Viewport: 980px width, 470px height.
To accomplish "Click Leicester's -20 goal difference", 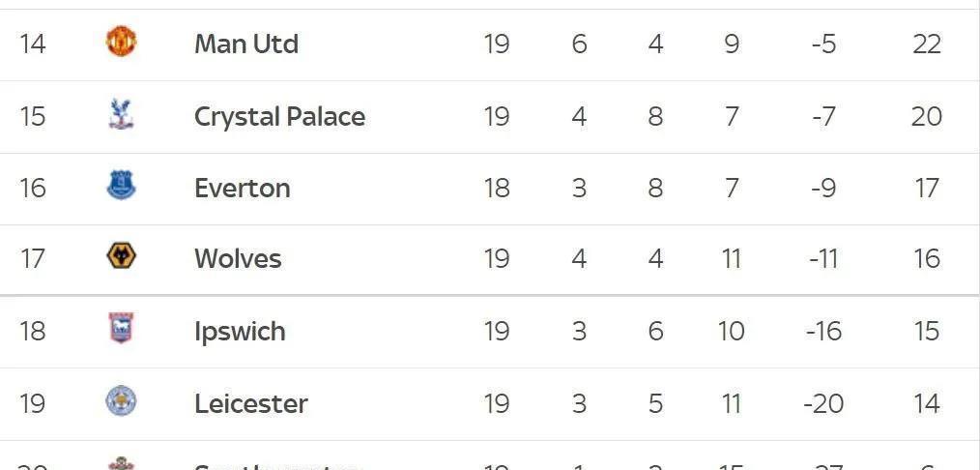I will (x=823, y=403).
